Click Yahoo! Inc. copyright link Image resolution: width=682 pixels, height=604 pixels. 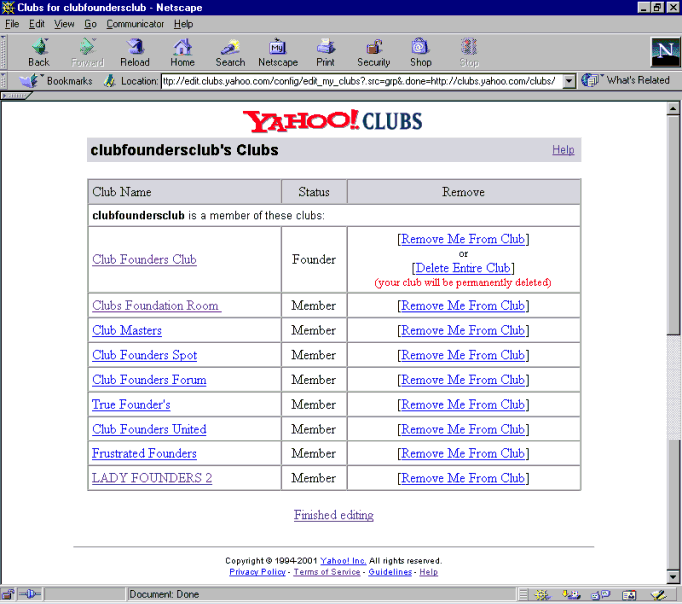click(x=343, y=561)
